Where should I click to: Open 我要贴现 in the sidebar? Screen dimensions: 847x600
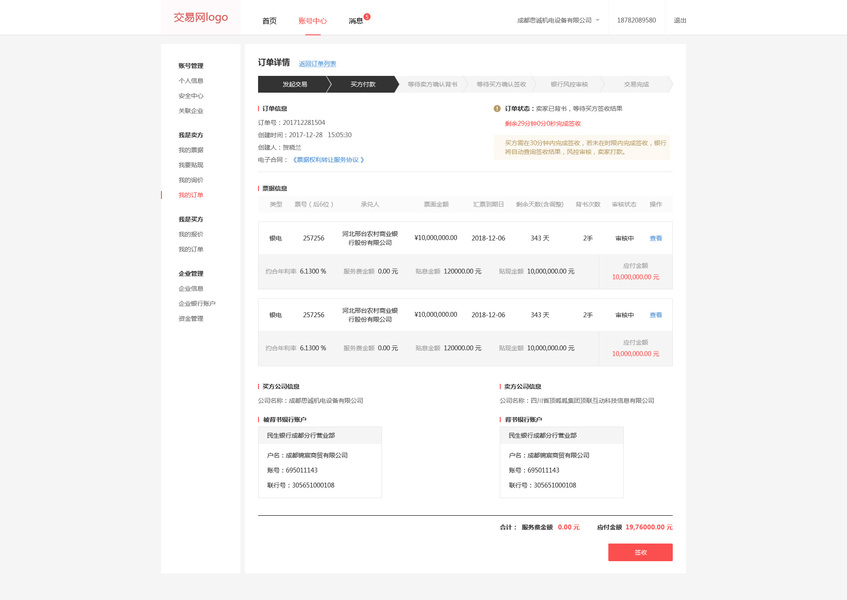[x=191, y=165]
